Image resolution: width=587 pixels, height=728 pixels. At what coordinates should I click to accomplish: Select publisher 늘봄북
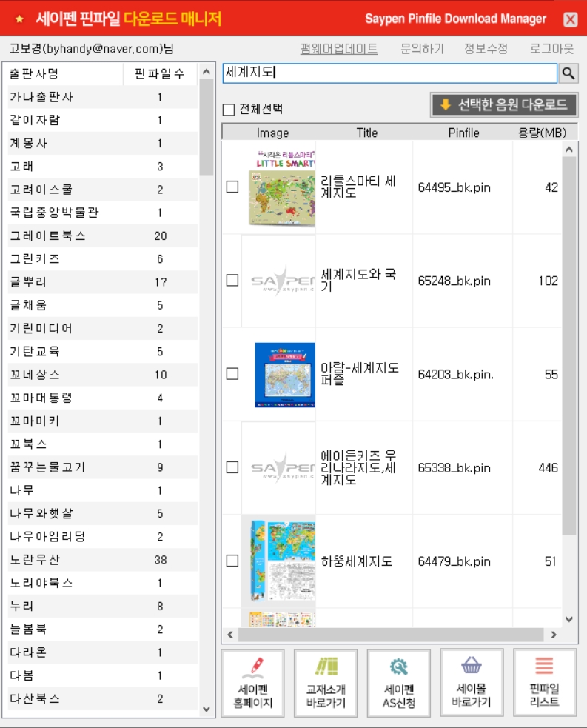[103, 629]
